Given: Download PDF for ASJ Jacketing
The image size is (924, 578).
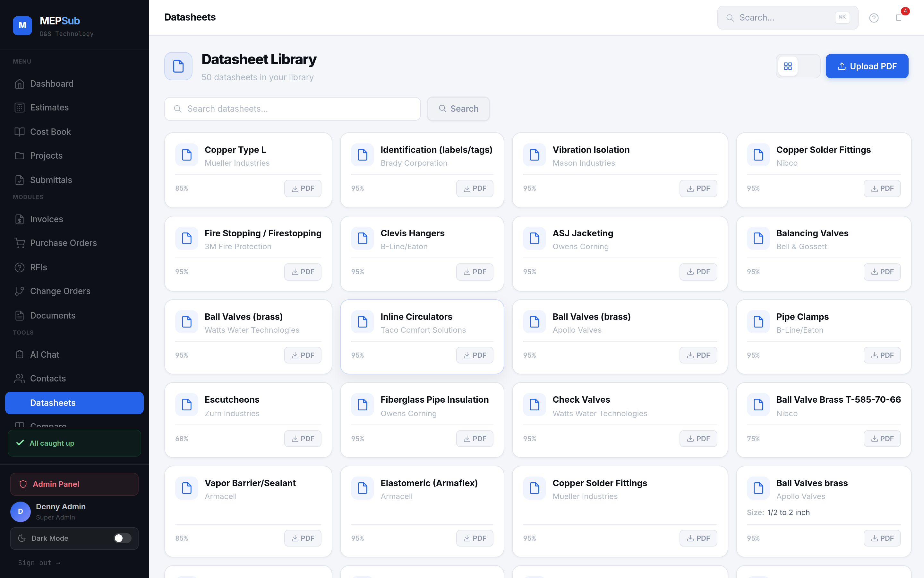Looking at the screenshot, I should [x=698, y=272].
